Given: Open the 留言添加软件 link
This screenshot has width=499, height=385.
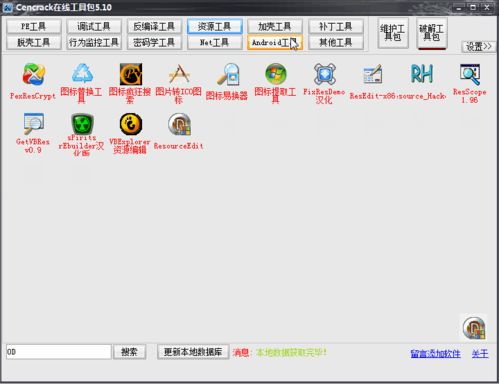Looking at the screenshot, I should 435,354.
